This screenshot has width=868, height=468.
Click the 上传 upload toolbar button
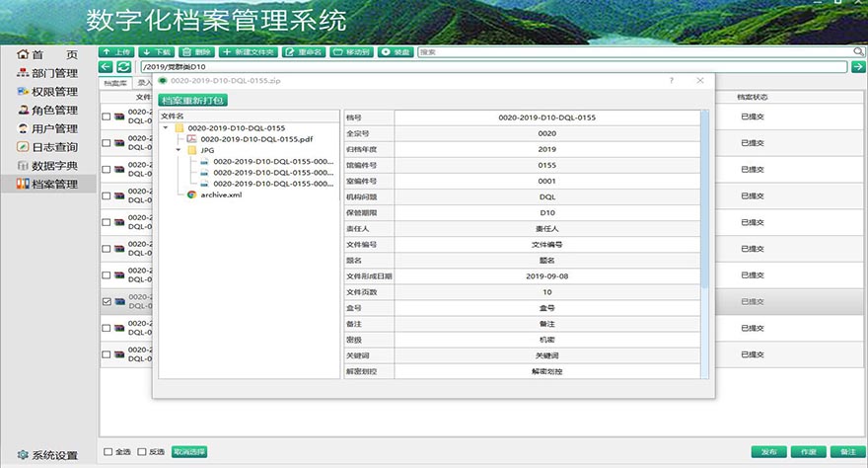[x=116, y=51]
